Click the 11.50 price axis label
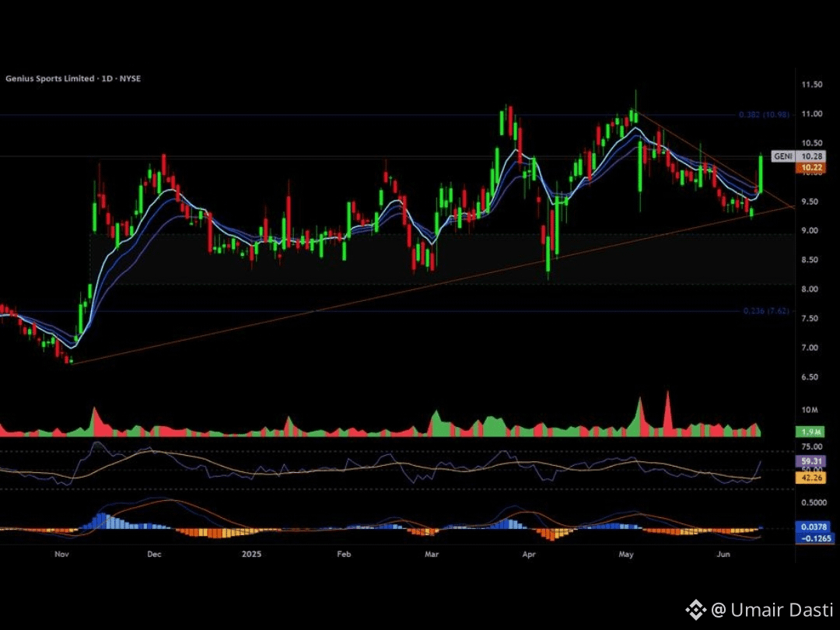The height and width of the screenshot is (630, 840). point(811,85)
